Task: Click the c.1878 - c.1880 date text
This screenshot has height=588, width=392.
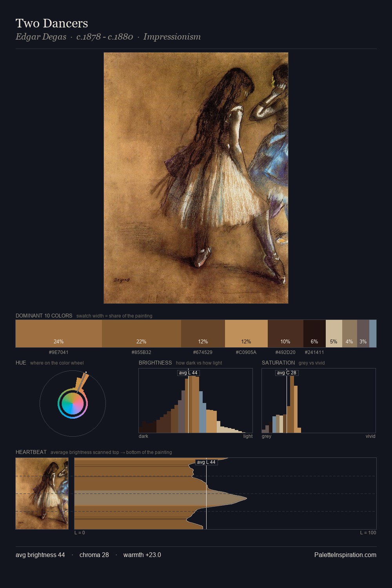Action: click(105, 37)
